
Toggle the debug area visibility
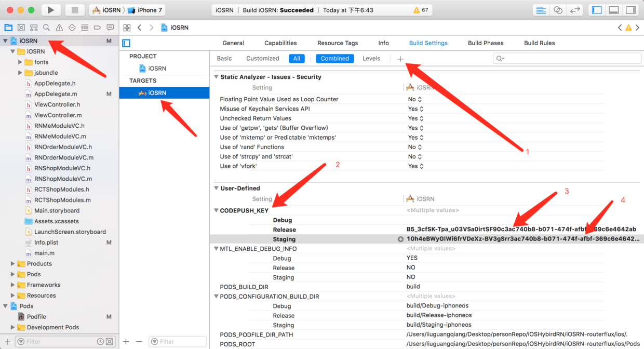613,10
